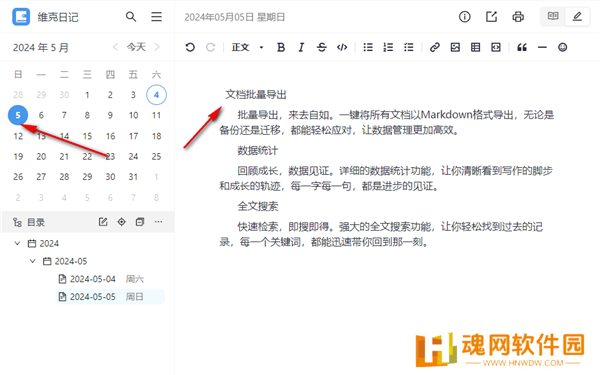Open the emoji picker icon
This screenshot has height=375, width=600.
[562, 47]
